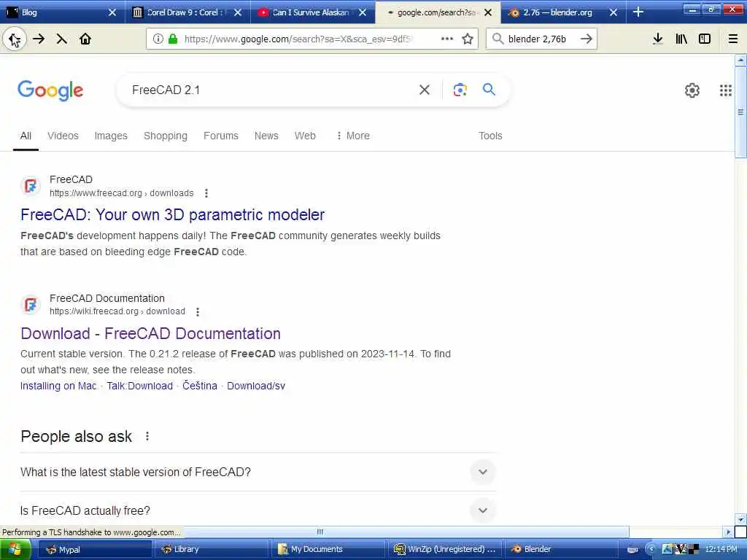Open the page actions three-dot menu

point(447,39)
